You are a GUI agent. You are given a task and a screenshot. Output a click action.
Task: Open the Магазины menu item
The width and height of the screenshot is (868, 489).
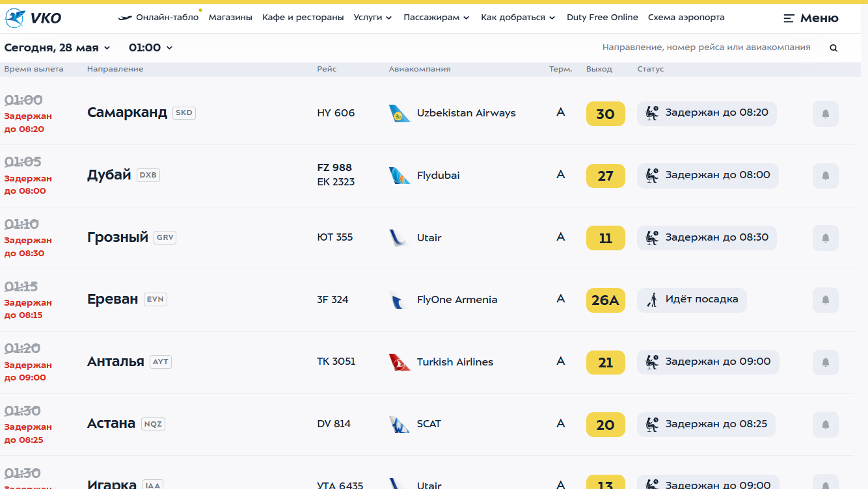pos(230,18)
